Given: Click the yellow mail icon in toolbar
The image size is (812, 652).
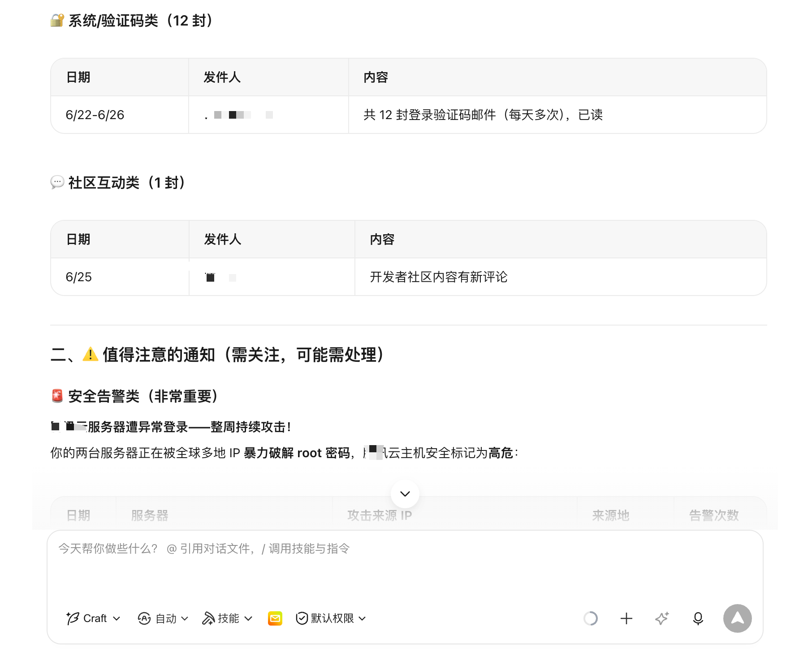Looking at the screenshot, I should pyautogui.click(x=275, y=618).
